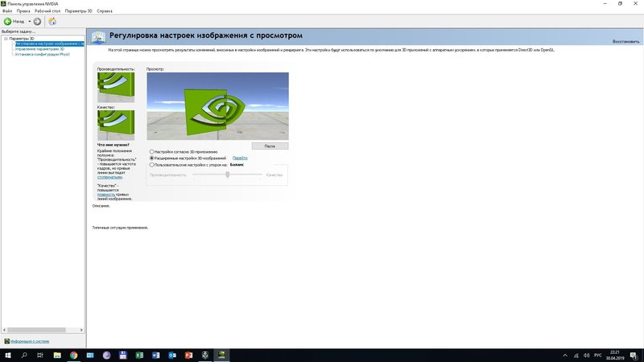Image resolution: width=644 pixels, height=362 pixels.
Task: Open the Правка menu
Action: click(23, 11)
